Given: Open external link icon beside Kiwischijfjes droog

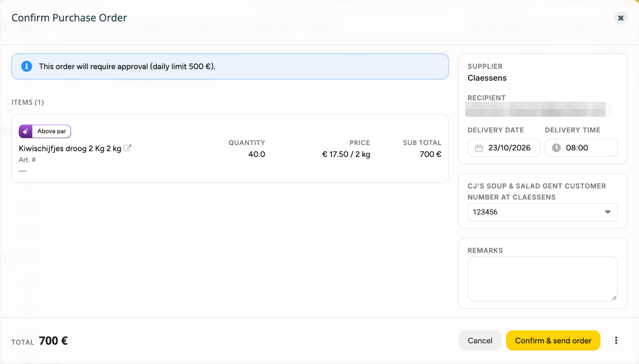Looking at the screenshot, I should tap(128, 148).
